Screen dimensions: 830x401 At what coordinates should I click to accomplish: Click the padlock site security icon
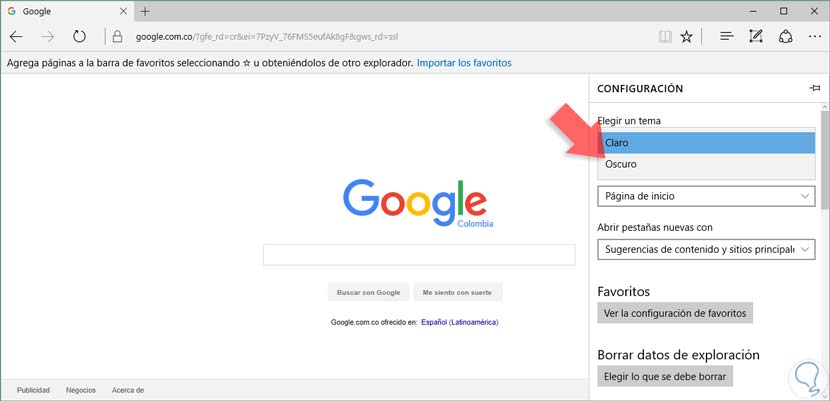click(x=118, y=37)
